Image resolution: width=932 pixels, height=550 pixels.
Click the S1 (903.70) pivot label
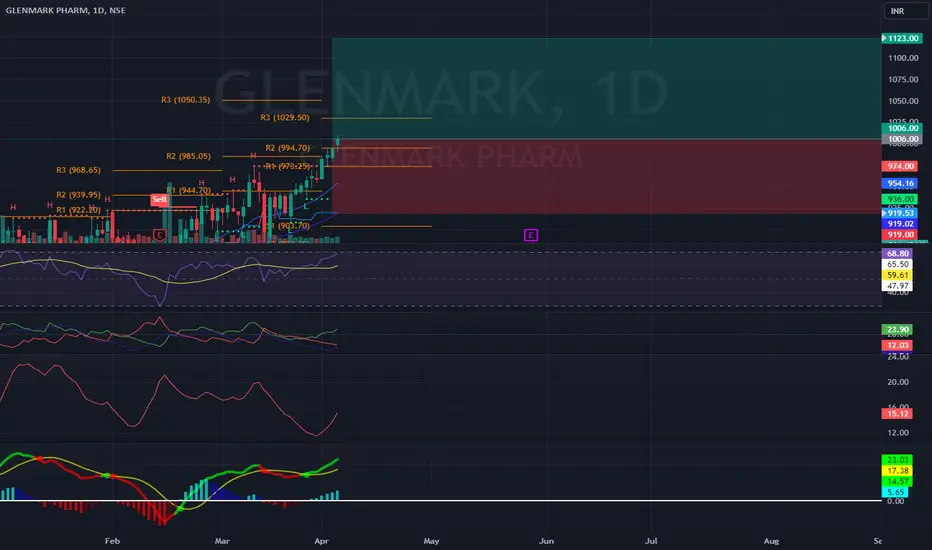point(288,225)
